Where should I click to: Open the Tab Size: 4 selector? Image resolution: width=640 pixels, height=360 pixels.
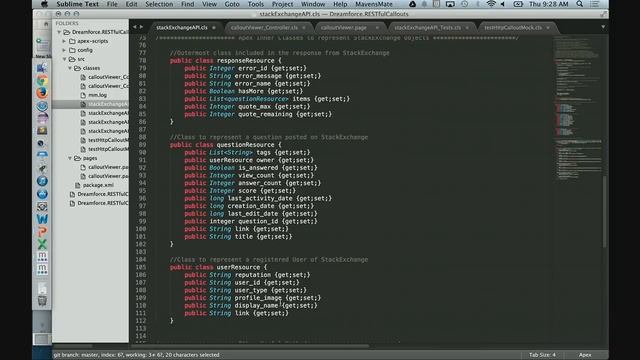tap(542, 355)
